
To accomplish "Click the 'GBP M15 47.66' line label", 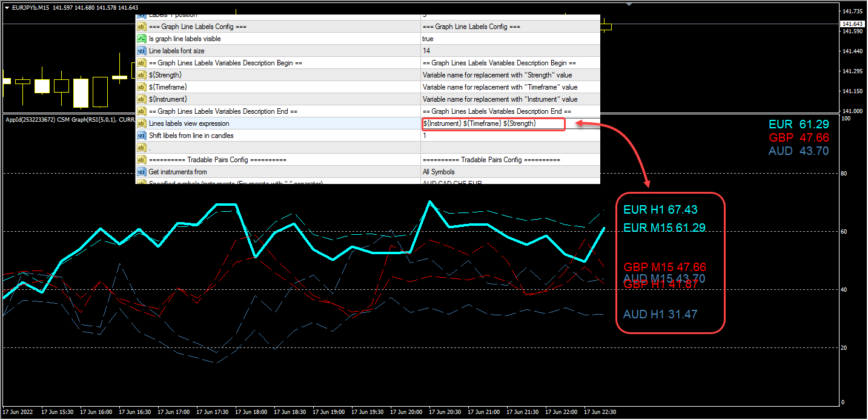I will point(665,267).
